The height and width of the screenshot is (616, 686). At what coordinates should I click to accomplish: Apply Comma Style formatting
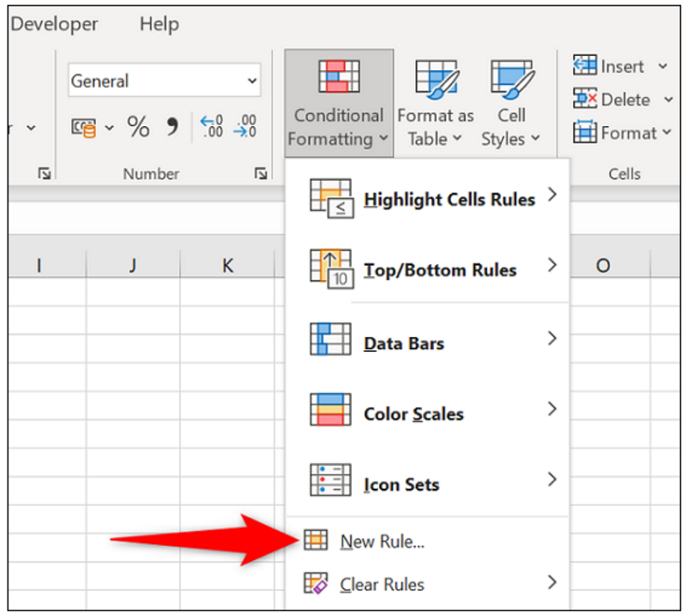click(x=172, y=126)
